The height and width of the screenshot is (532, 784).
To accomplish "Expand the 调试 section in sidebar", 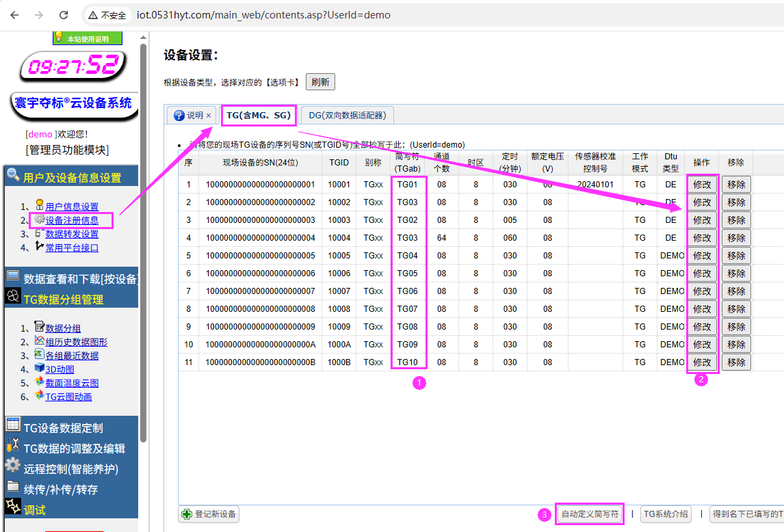I will click(x=34, y=510).
